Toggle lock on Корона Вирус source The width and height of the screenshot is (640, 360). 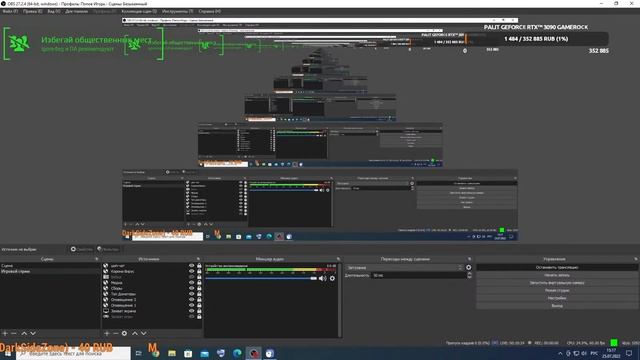[199, 271]
